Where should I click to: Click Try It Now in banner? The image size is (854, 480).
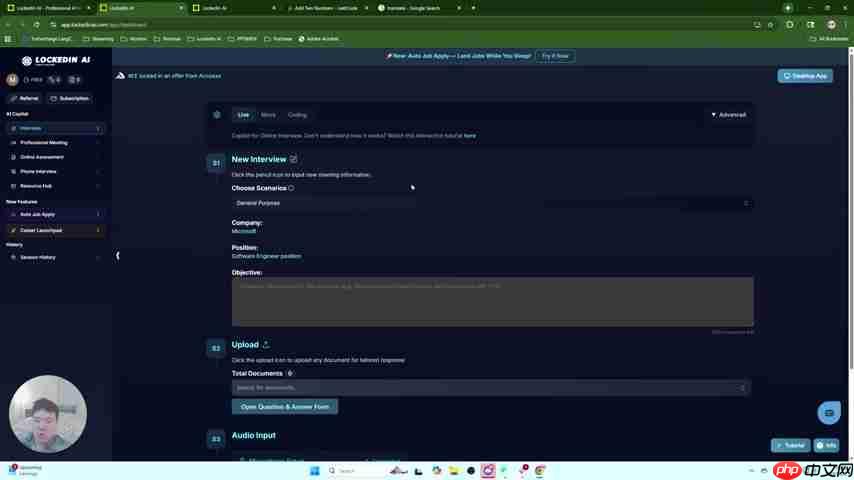555,56
